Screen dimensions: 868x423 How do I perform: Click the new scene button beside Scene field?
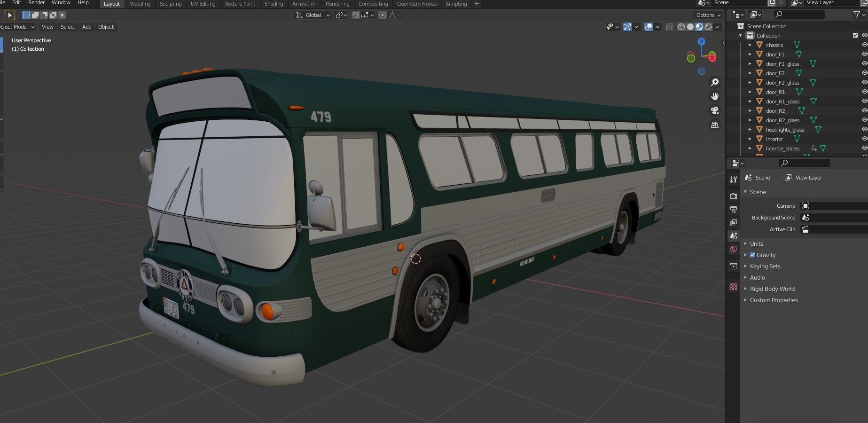point(771,3)
